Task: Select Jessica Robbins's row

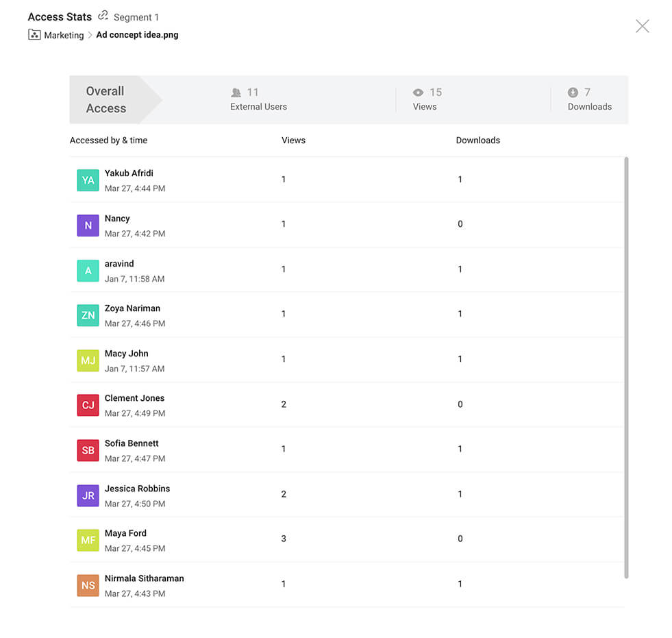Action: 347,495
